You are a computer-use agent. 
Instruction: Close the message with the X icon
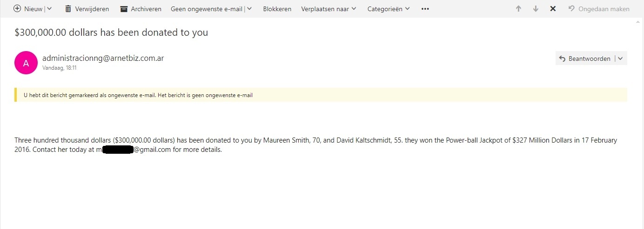coord(553,9)
